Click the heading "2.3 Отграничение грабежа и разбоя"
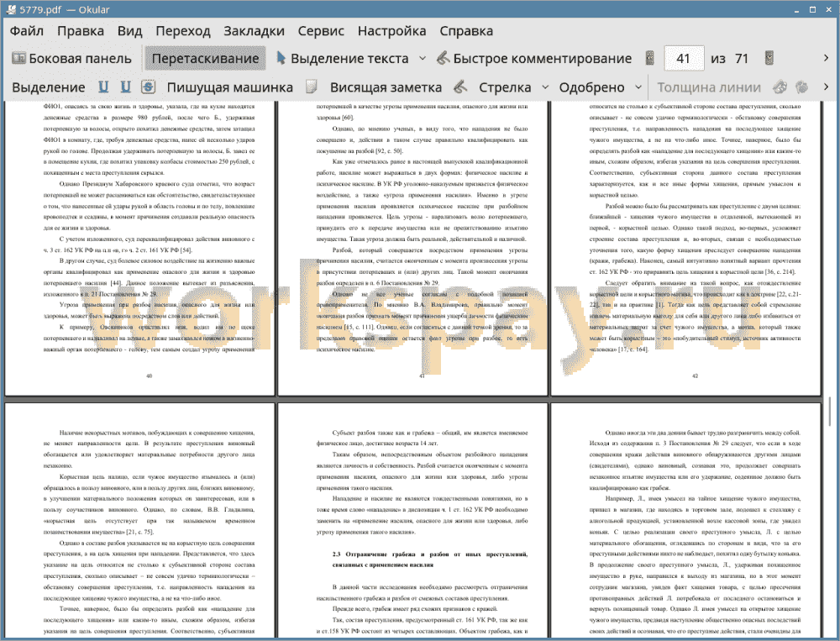 coord(429,560)
